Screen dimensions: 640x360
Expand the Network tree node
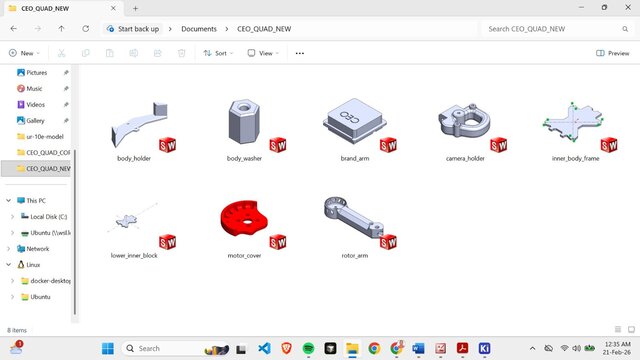(9, 249)
